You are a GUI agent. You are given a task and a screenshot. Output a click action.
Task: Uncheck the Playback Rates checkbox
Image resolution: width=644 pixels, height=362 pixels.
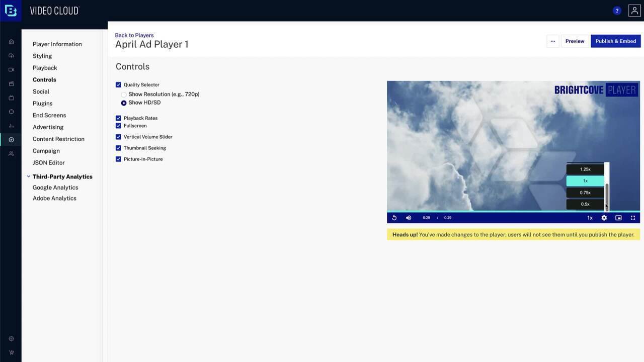pos(118,118)
